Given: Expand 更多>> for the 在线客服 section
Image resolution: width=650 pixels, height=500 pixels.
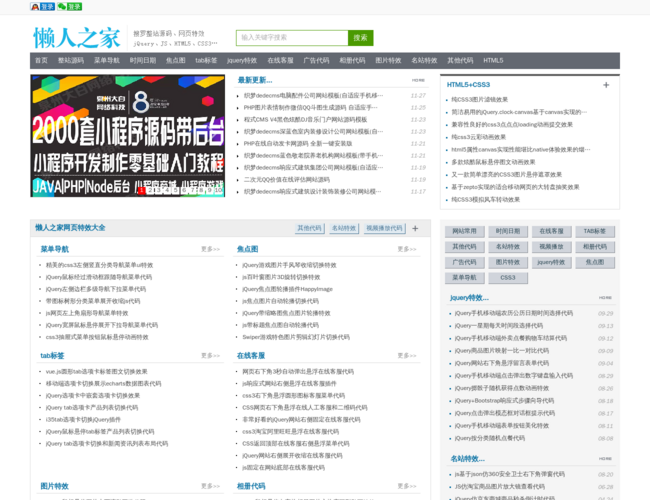Looking at the screenshot, I should pos(406,355).
